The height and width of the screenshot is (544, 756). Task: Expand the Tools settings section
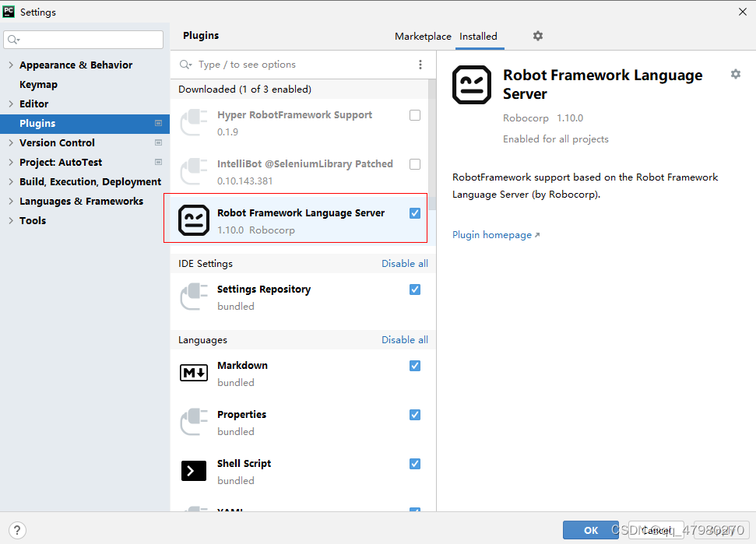pos(11,220)
